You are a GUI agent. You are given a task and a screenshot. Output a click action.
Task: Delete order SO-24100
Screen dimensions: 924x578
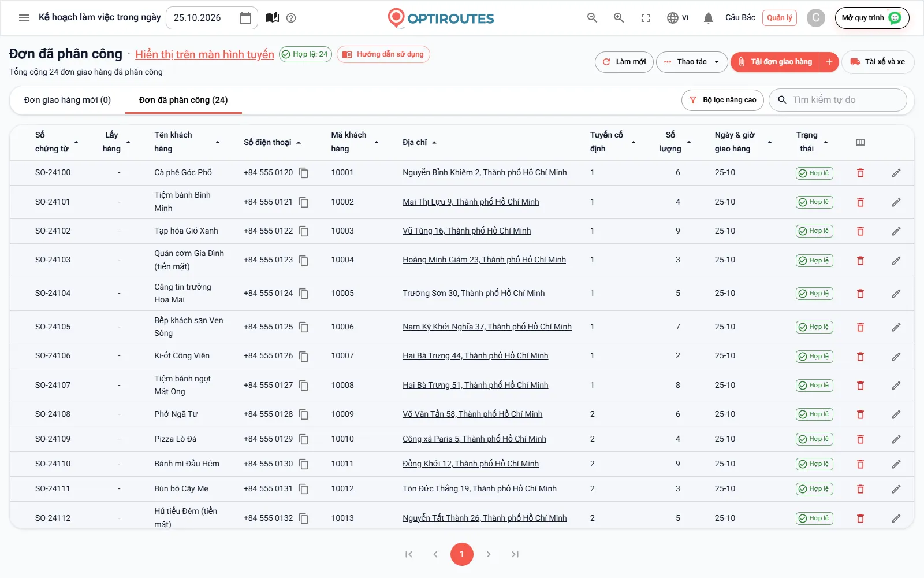(860, 173)
